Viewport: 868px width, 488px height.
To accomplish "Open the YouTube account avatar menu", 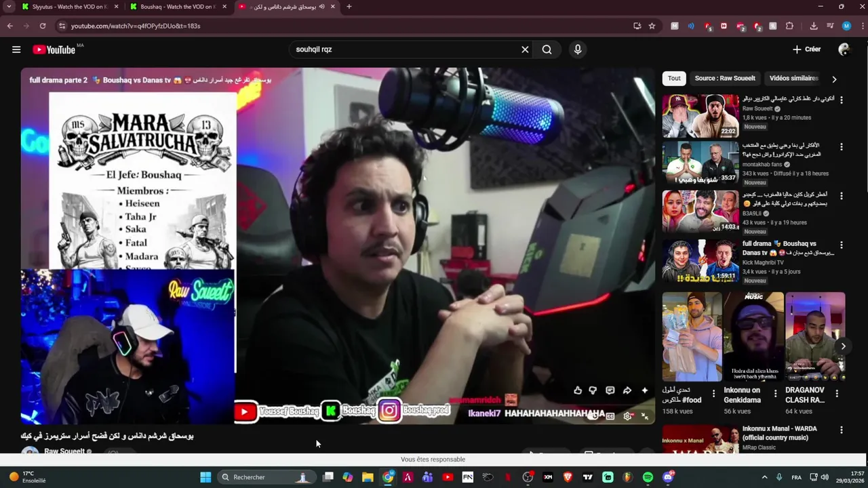I will [x=844, y=49].
